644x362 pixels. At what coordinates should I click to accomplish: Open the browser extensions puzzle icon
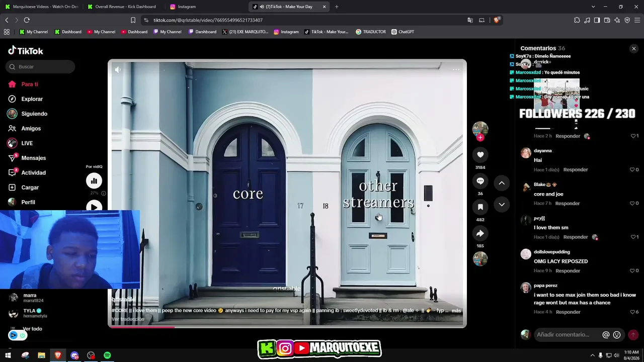577,20
